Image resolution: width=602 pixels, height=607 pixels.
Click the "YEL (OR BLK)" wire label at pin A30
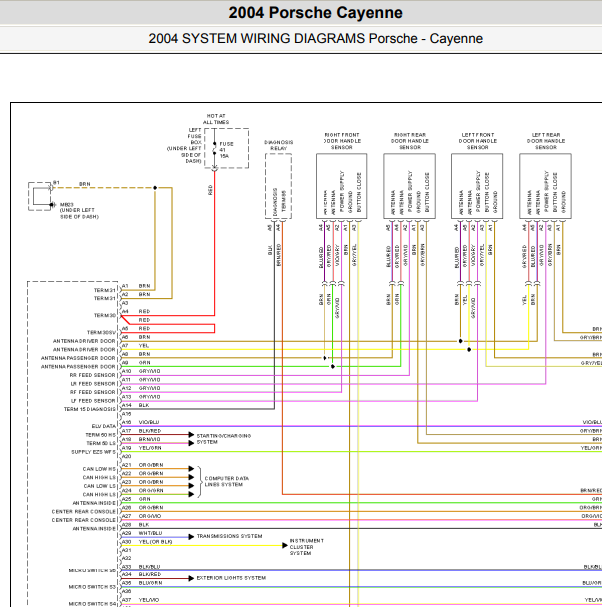(156, 541)
